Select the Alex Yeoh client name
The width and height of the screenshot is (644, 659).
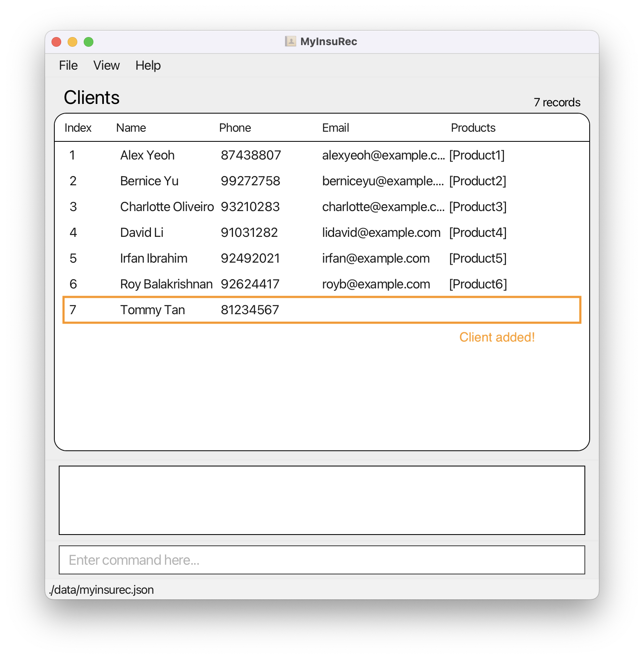coord(147,155)
